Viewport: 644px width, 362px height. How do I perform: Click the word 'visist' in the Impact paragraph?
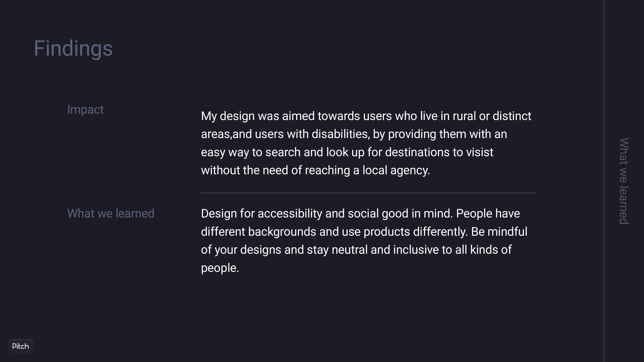point(479,152)
